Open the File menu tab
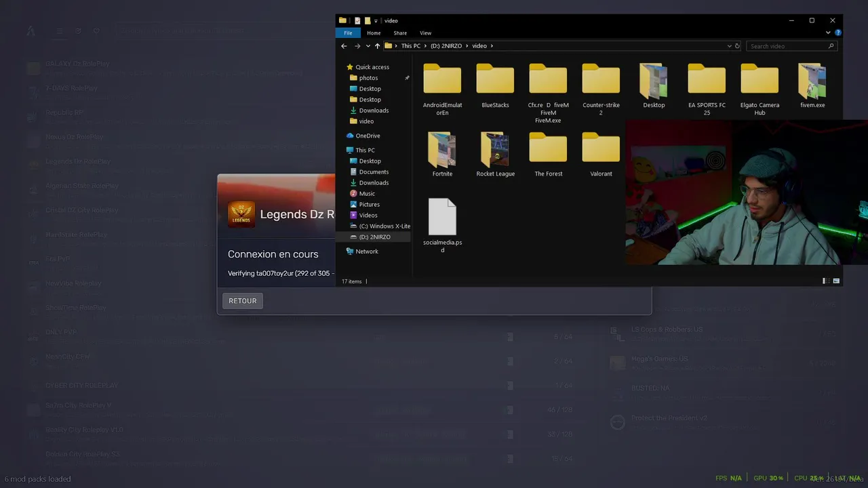 click(x=348, y=33)
